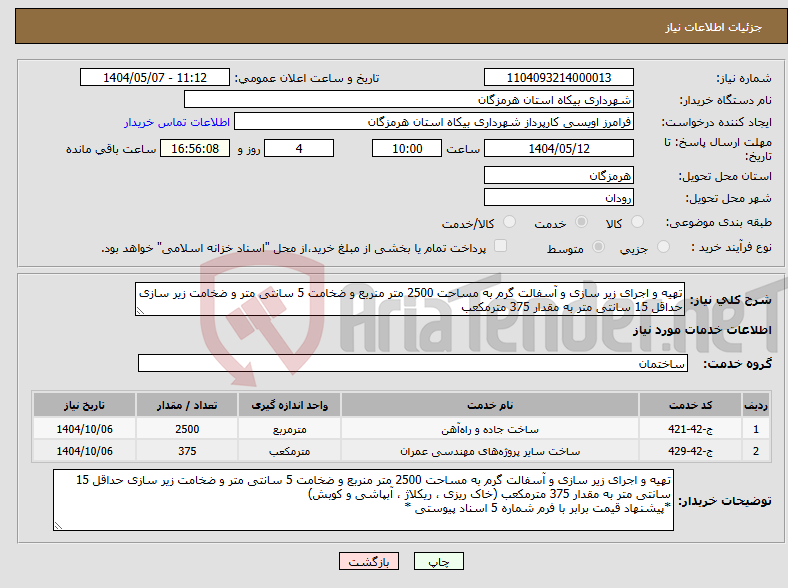Click the اطلاعات خدمات مورد نیاز heading
Screen dimensions: 788x588
click(702, 330)
